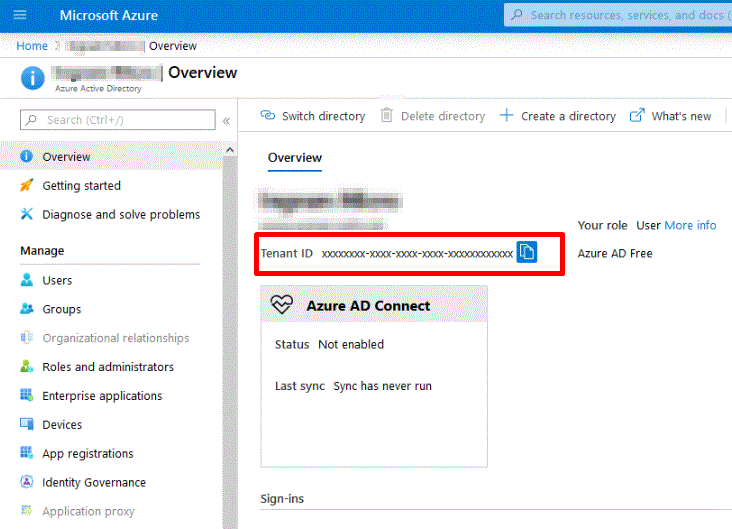This screenshot has height=529, width=732.
Task: Click the 'Your role' label
Action: (x=602, y=226)
